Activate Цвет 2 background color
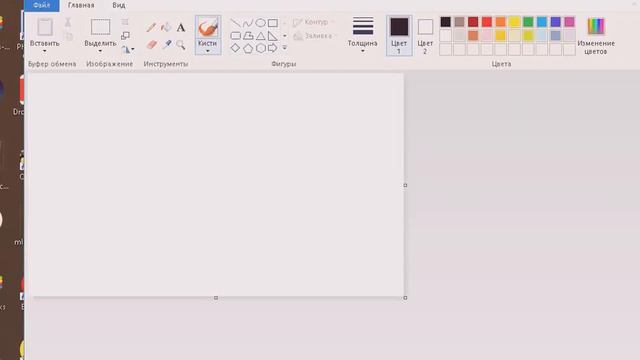The width and height of the screenshot is (640, 360). [x=425, y=36]
